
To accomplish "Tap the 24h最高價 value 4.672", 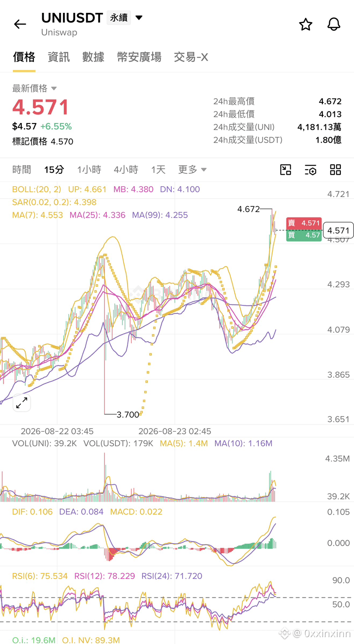I will pos(330,101).
